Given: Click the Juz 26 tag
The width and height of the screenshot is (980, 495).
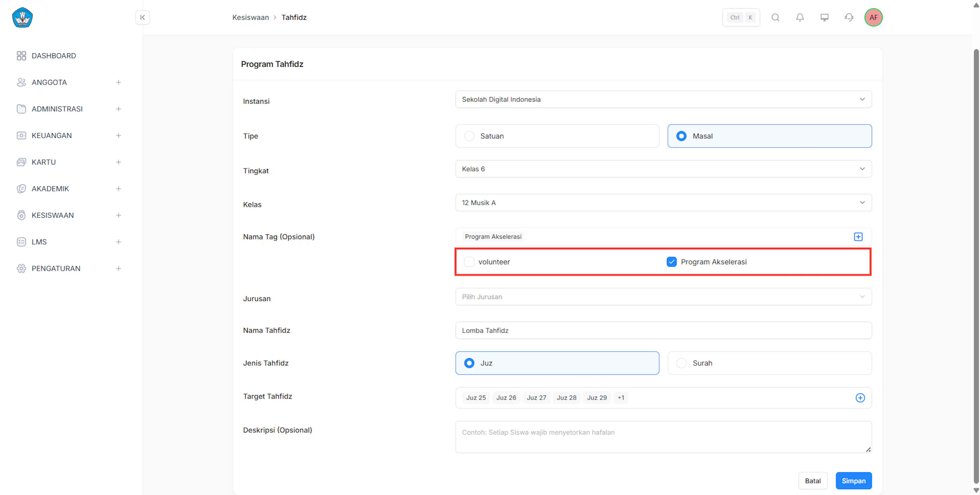Looking at the screenshot, I should [506, 398].
